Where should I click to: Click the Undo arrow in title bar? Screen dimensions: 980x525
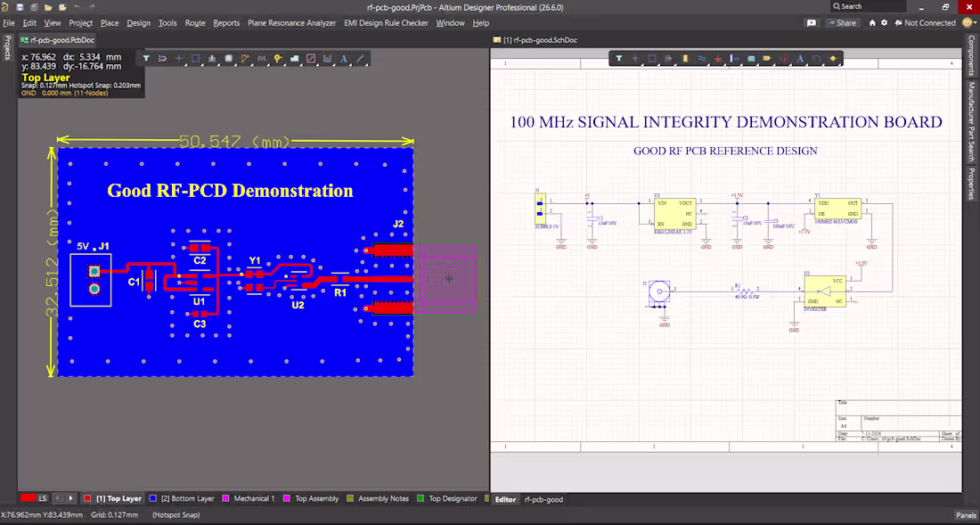tap(77, 7)
